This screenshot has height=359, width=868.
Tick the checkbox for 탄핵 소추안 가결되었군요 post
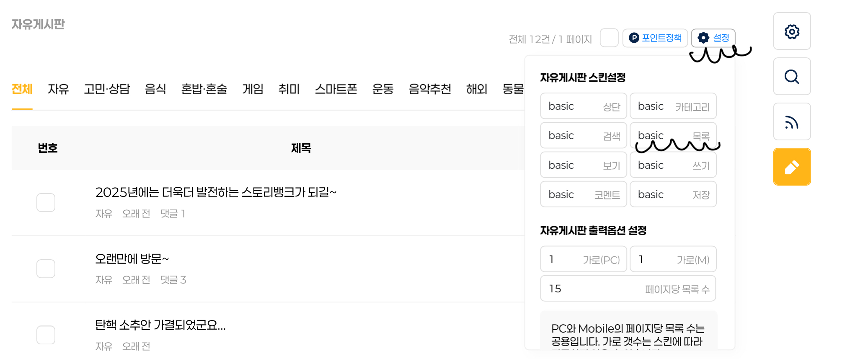tap(46, 335)
